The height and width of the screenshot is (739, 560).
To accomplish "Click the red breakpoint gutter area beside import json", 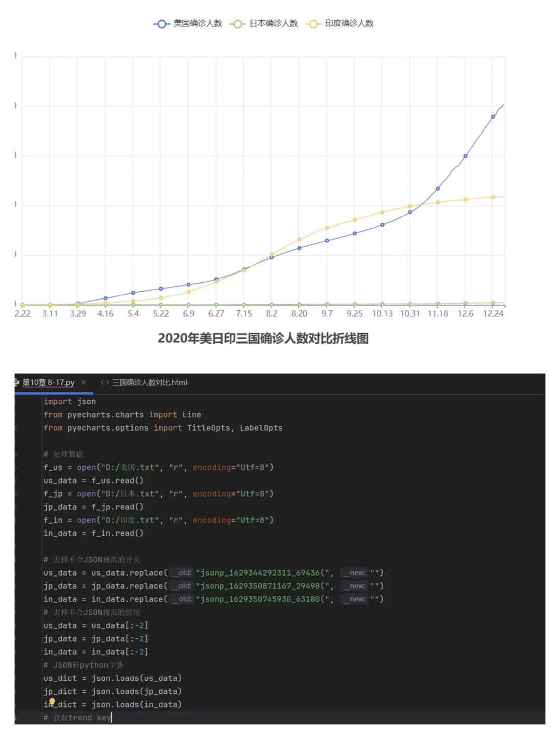I will pyautogui.click(x=29, y=401).
